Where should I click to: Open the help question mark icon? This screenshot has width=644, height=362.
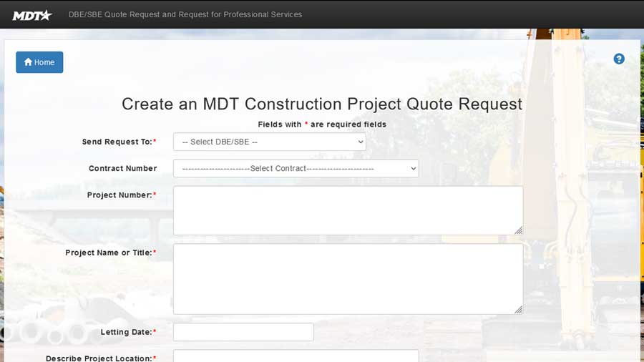pyautogui.click(x=619, y=59)
